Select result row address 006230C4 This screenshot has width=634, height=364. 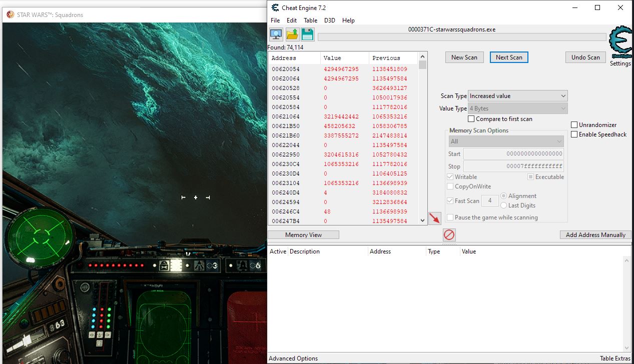tap(343, 164)
